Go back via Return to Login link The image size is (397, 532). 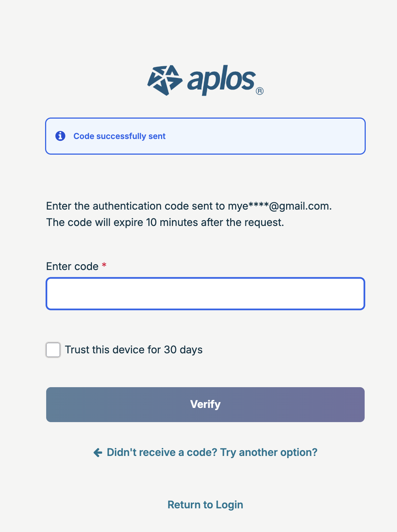205,505
